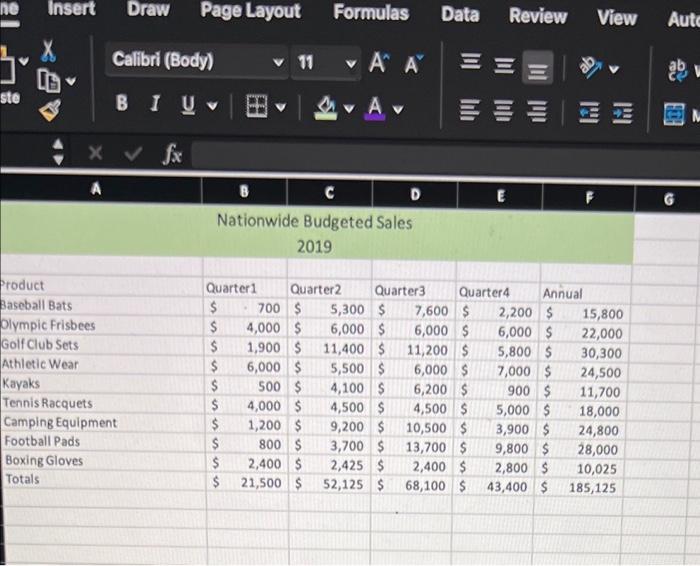The height and width of the screenshot is (566, 700).
Task: Align text to top
Action: 471,62
